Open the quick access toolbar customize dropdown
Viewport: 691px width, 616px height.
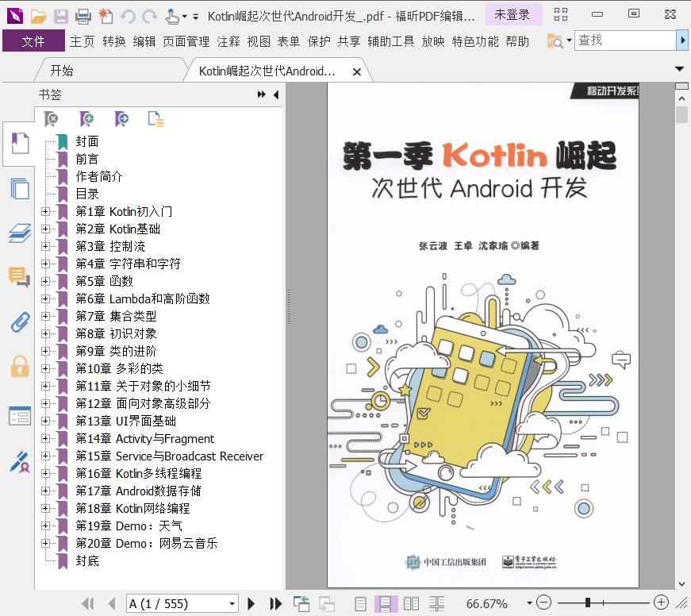195,17
